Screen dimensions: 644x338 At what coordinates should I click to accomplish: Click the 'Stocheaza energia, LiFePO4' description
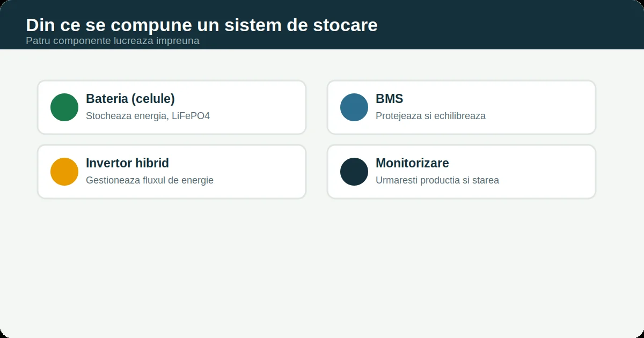[x=148, y=116]
